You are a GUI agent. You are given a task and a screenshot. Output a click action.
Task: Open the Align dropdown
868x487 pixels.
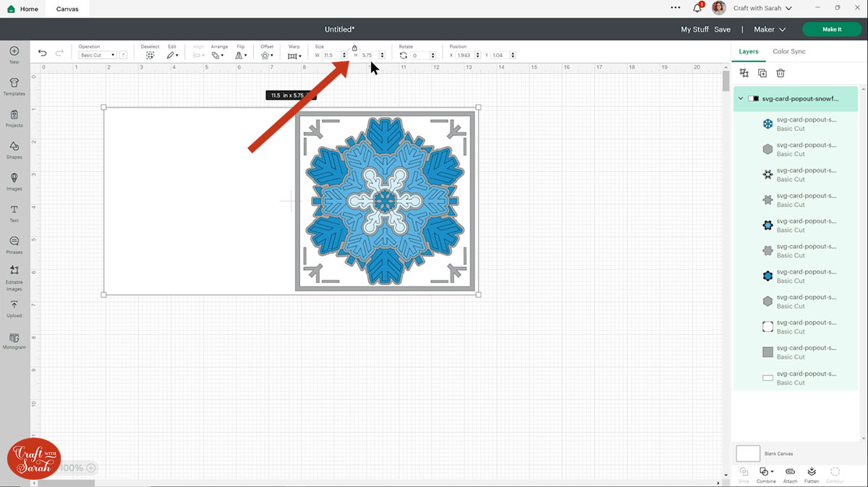[x=198, y=55]
